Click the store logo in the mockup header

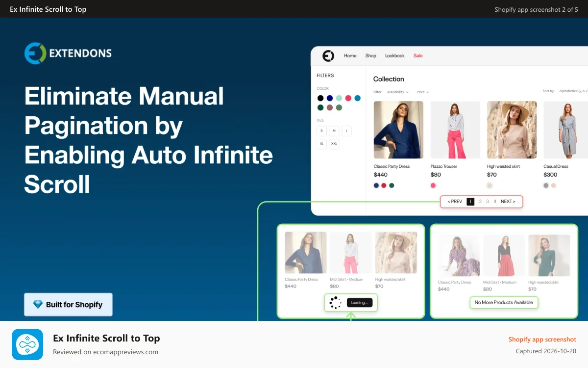(328, 56)
